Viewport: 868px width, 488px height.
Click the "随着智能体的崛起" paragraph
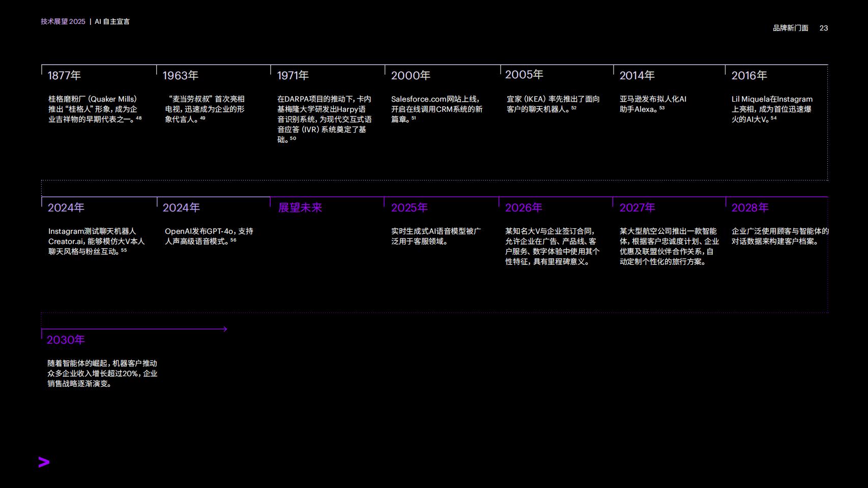click(x=102, y=373)
